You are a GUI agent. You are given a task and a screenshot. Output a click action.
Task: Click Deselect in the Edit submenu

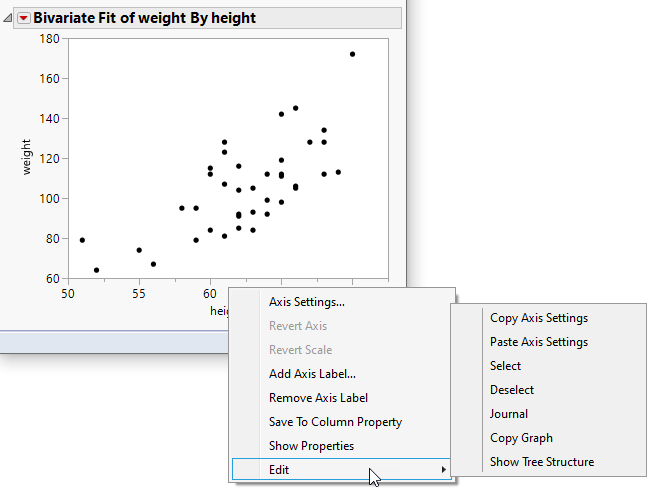click(x=511, y=390)
